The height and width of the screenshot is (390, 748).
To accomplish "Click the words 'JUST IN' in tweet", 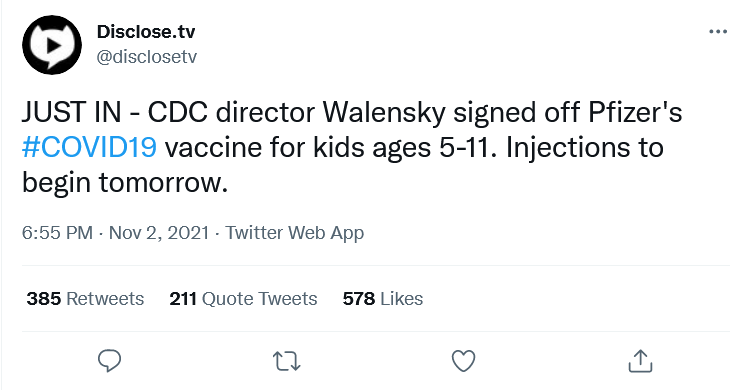I will (72, 113).
